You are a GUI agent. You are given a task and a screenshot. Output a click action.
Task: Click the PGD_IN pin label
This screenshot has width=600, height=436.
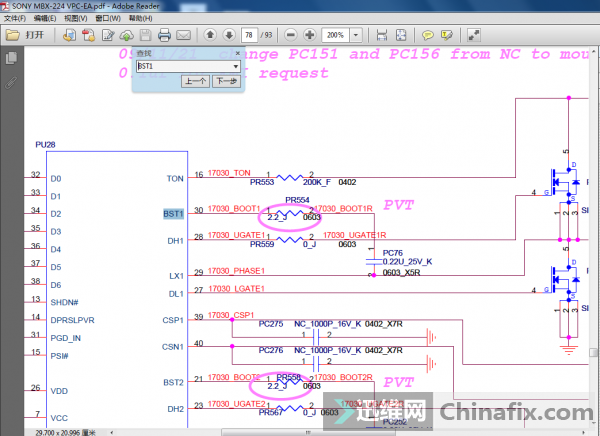(65, 338)
